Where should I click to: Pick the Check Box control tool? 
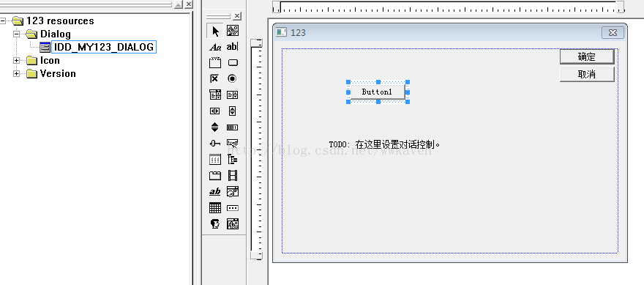click(215, 79)
